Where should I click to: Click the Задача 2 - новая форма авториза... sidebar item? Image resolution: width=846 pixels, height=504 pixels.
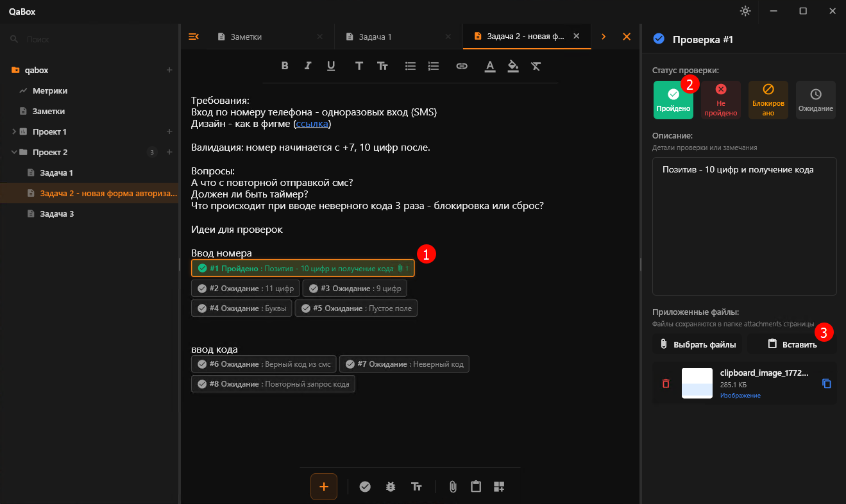point(90,193)
